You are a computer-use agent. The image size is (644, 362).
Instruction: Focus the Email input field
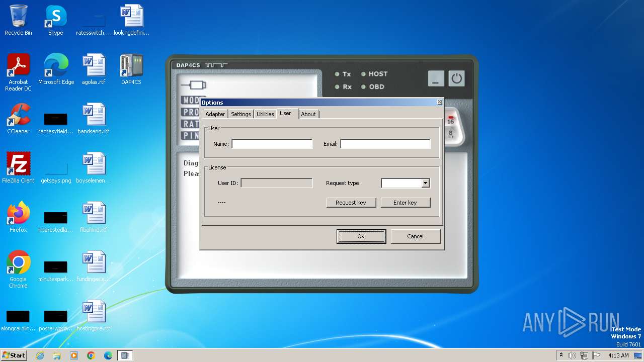click(385, 144)
